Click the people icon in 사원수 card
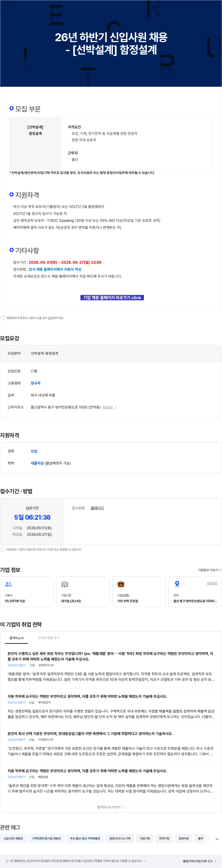 8,584
